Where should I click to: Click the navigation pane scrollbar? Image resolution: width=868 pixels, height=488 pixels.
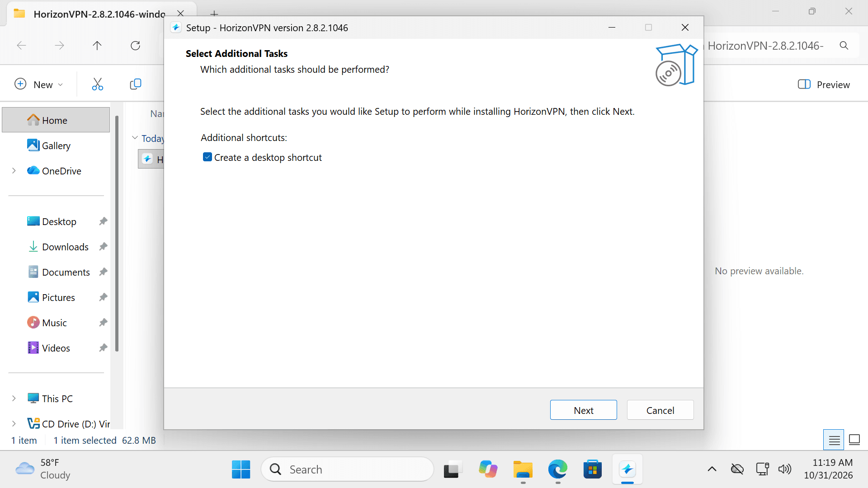pyautogui.click(x=117, y=234)
